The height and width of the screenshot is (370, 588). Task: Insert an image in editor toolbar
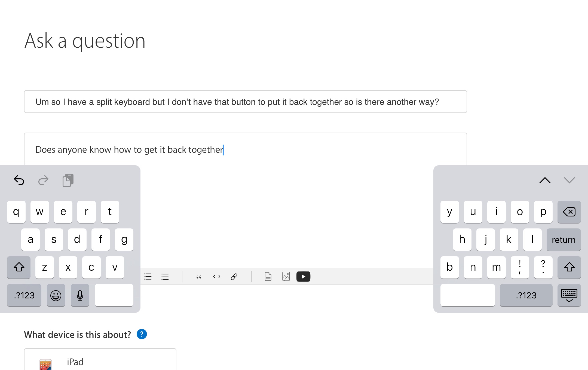(x=286, y=277)
